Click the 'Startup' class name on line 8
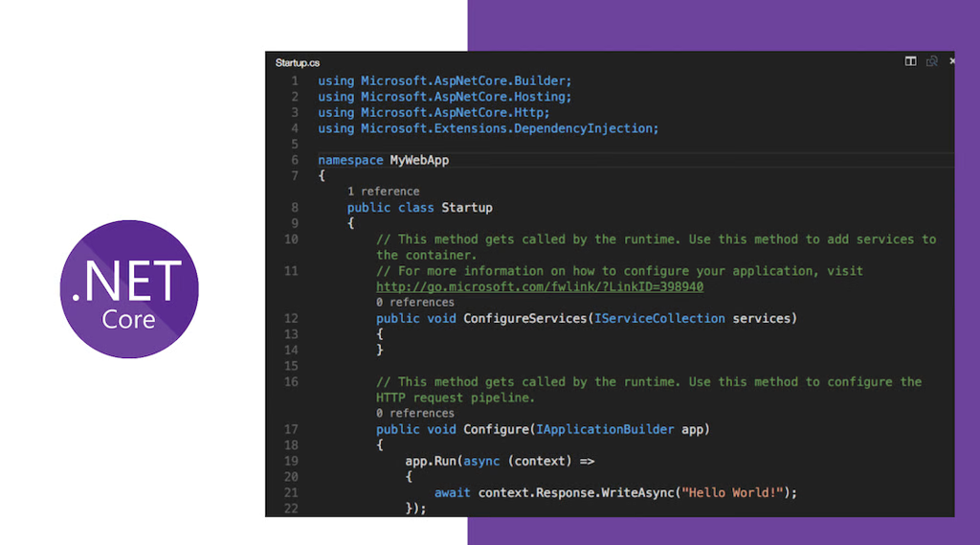Screen dimensions: 980x545 coord(467,208)
